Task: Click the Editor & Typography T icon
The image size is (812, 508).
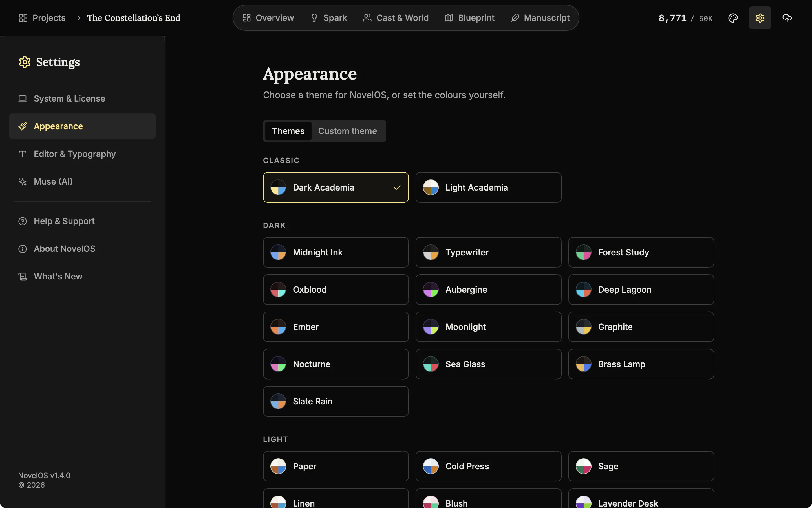Action: 23,154
